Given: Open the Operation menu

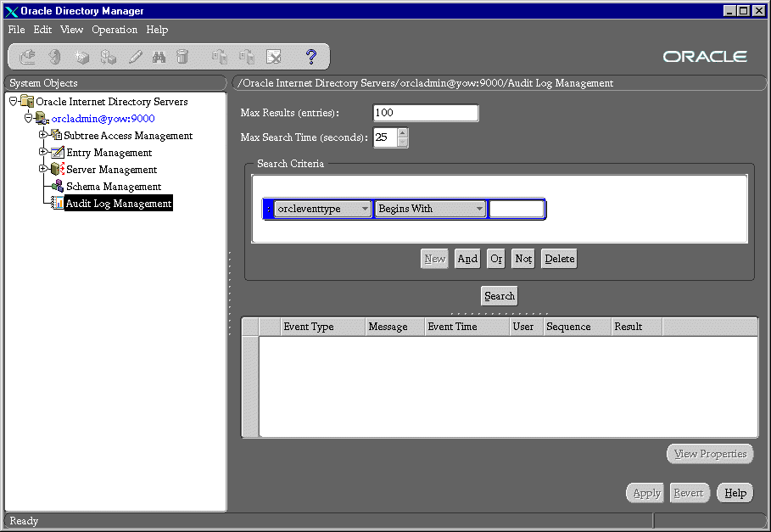Looking at the screenshot, I should 115,30.
